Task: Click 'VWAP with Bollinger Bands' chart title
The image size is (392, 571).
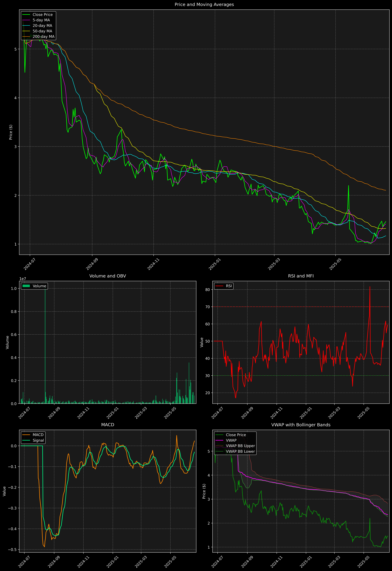Action: pyautogui.click(x=301, y=425)
